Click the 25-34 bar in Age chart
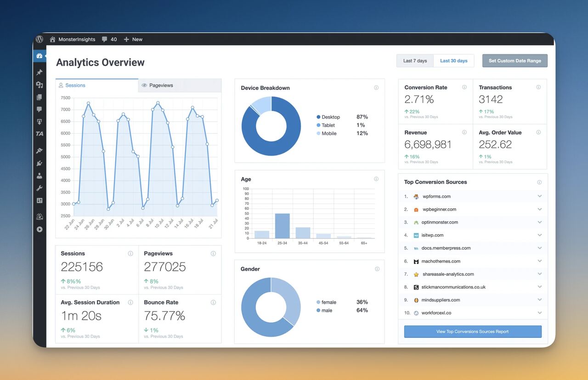Viewport: 588px width, 380px height. 282,226
